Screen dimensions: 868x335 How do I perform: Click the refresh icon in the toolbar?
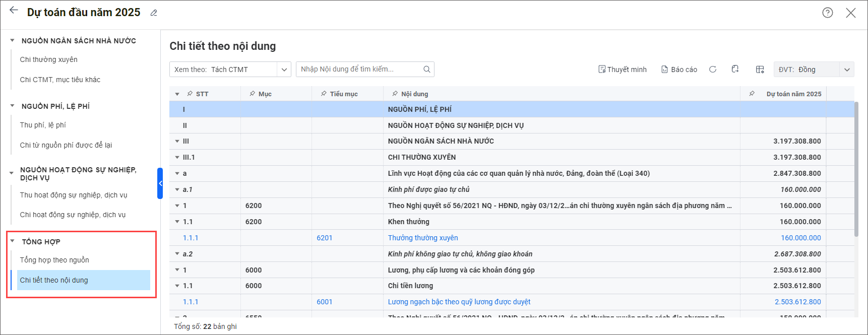click(x=713, y=70)
